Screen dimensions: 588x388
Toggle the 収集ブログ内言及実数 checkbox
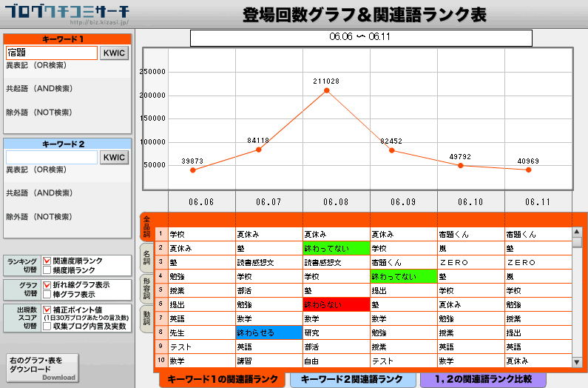pos(47,326)
